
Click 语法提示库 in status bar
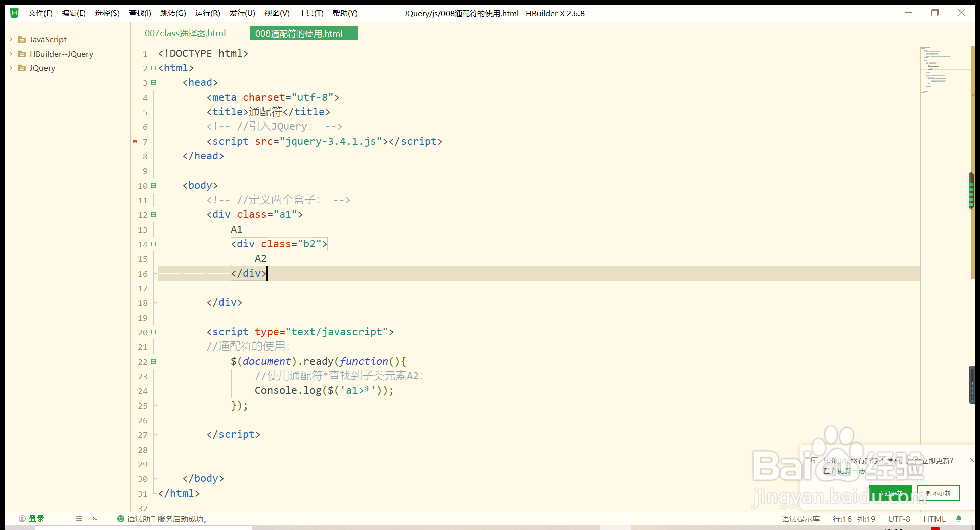click(800, 519)
